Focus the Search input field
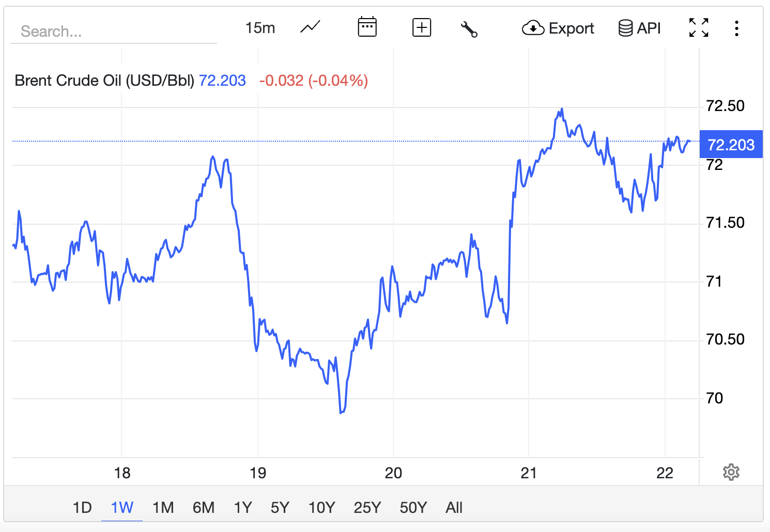This screenshot has height=532, width=770. pos(114,32)
